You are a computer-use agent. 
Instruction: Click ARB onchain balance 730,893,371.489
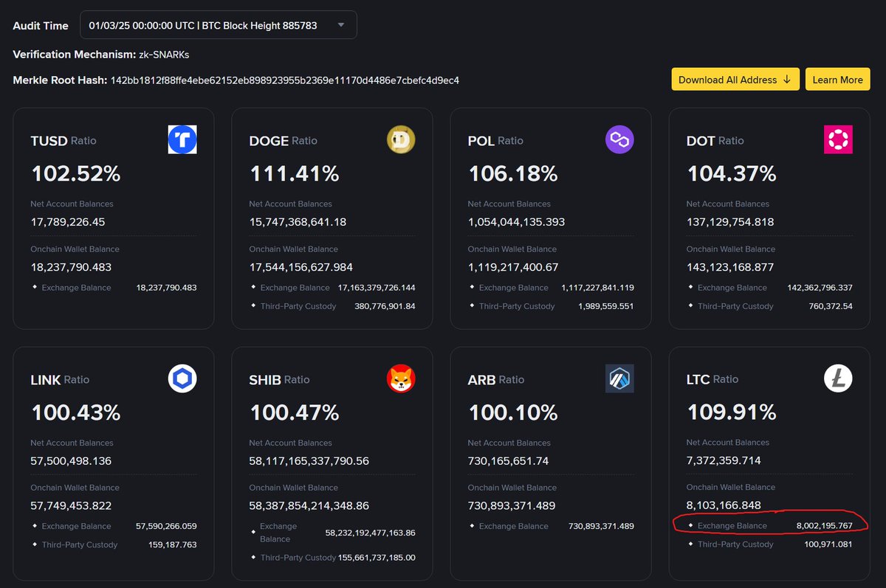coord(512,506)
